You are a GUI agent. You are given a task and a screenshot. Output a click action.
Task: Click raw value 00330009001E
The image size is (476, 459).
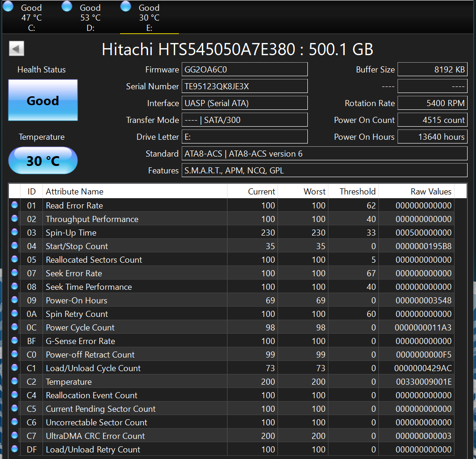click(424, 382)
